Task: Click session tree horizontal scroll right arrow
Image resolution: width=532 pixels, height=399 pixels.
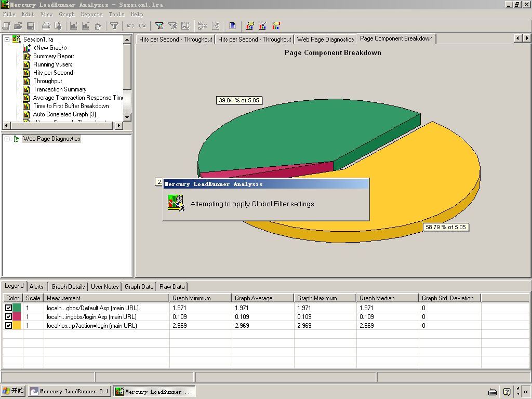Action: pyautogui.click(x=118, y=126)
